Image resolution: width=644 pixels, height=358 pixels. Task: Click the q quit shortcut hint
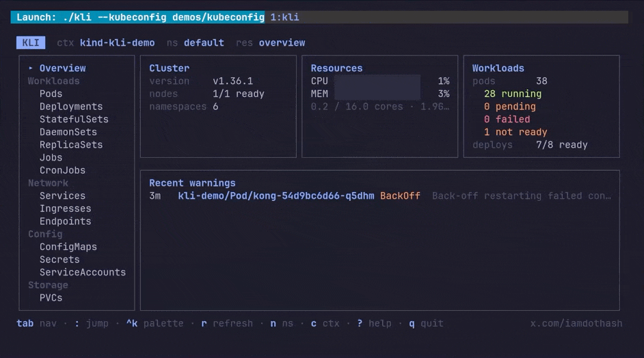click(427, 323)
